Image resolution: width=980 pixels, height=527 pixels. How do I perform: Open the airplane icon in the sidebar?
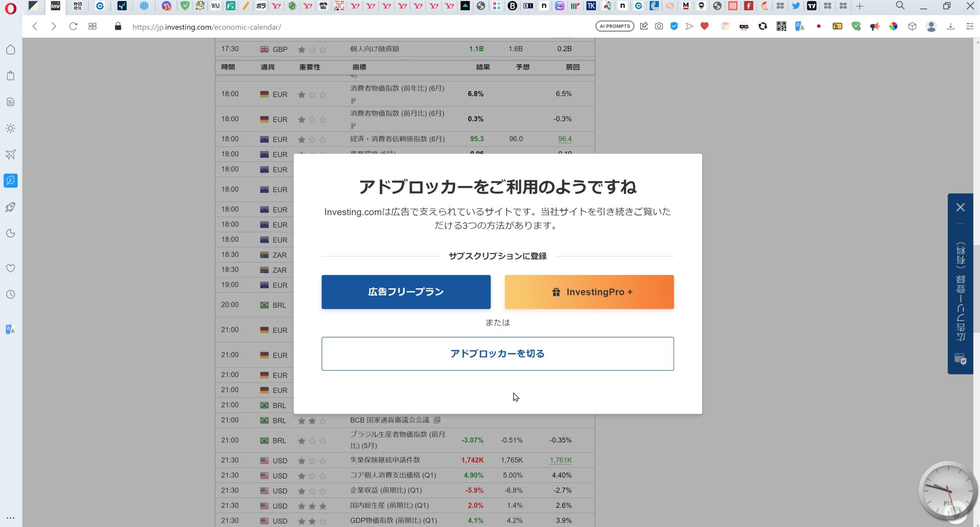(10, 154)
